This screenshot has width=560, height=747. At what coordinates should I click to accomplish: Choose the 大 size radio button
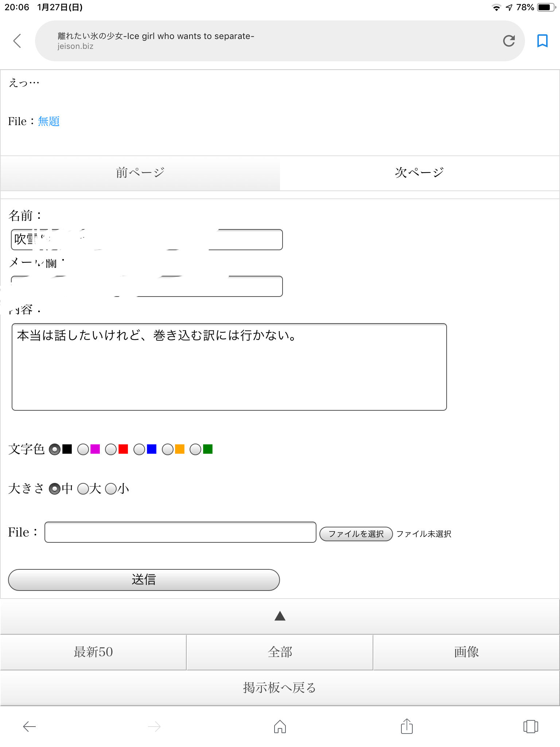coord(83,488)
